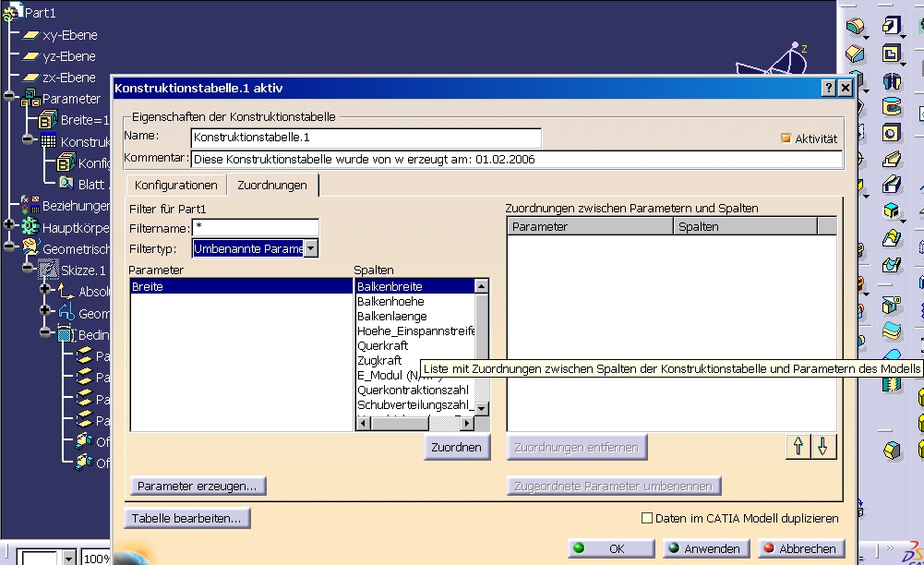The height and width of the screenshot is (565, 924).
Task: Click the Kommentar input field
Action: coord(516,159)
